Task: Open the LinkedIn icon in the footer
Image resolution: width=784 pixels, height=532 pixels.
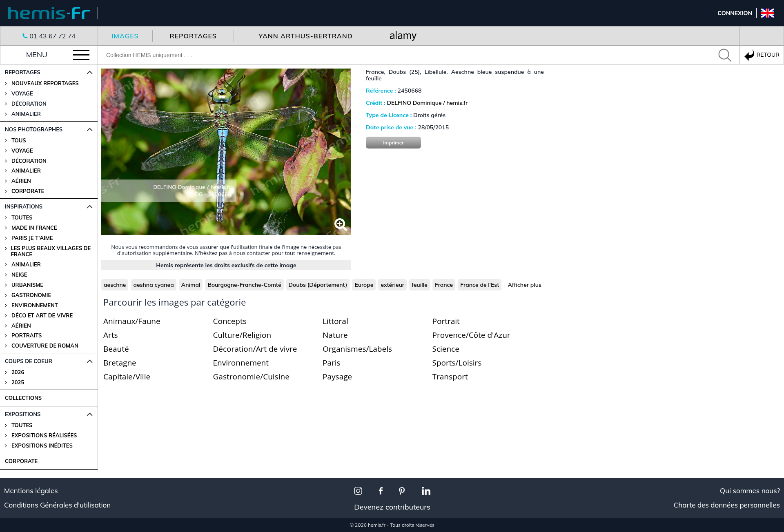Action: pyautogui.click(x=426, y=491)
